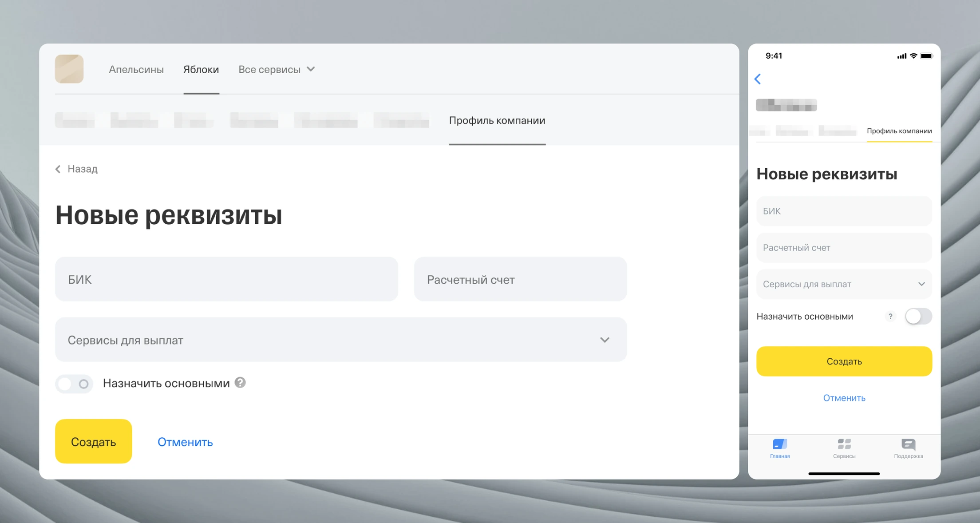This screenshot has width=980, height=523.
Task: Expand mobile Сервисы для выплат dropdown
Action: point(844,284)
